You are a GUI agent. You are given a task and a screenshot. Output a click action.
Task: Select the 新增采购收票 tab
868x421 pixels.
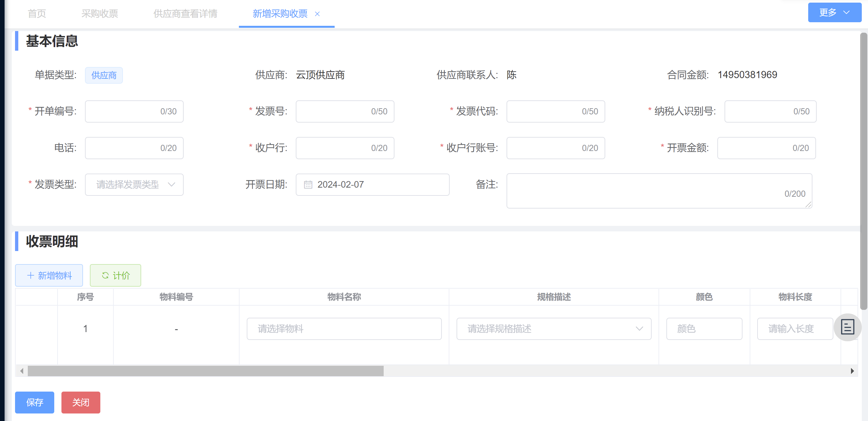pyautogui.click(x=280, y=14)
